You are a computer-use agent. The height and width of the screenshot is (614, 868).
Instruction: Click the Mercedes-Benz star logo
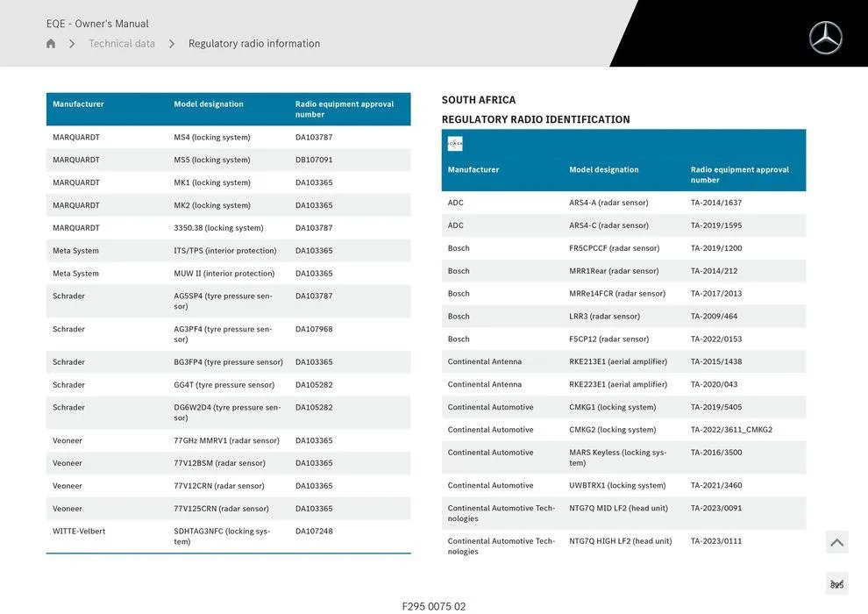825,38
